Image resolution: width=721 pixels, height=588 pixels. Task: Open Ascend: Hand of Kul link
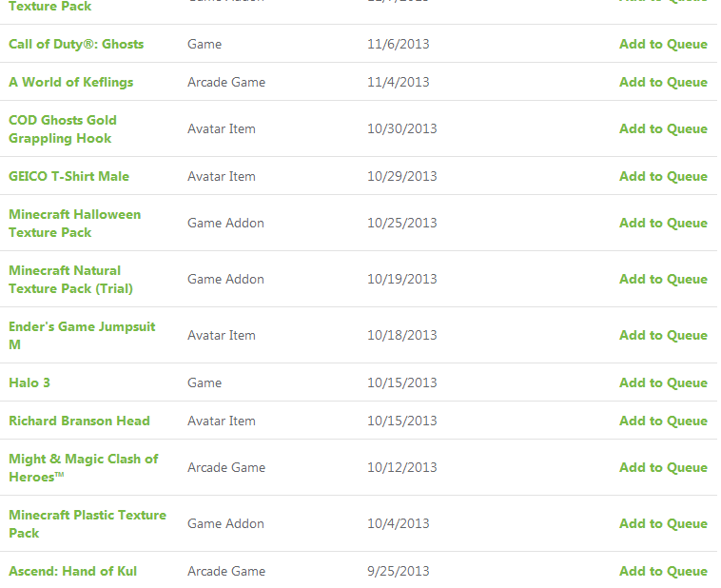72,571
